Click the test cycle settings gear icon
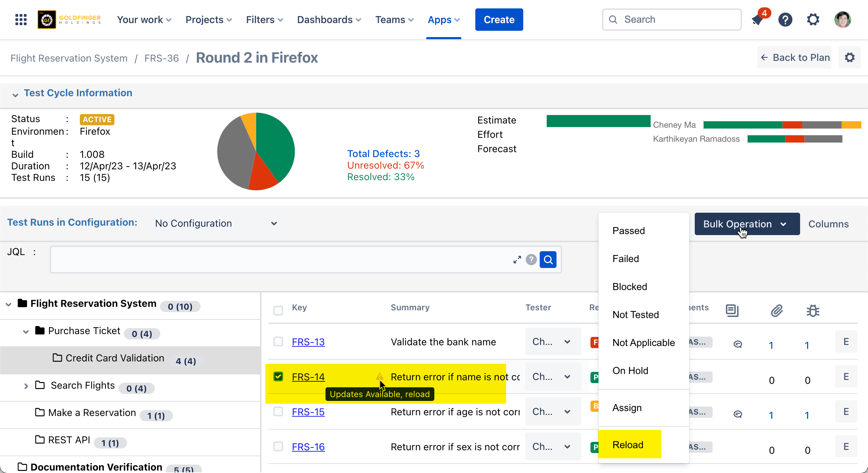Viewport: 868px width, 473px height. (x=849, y=57)
